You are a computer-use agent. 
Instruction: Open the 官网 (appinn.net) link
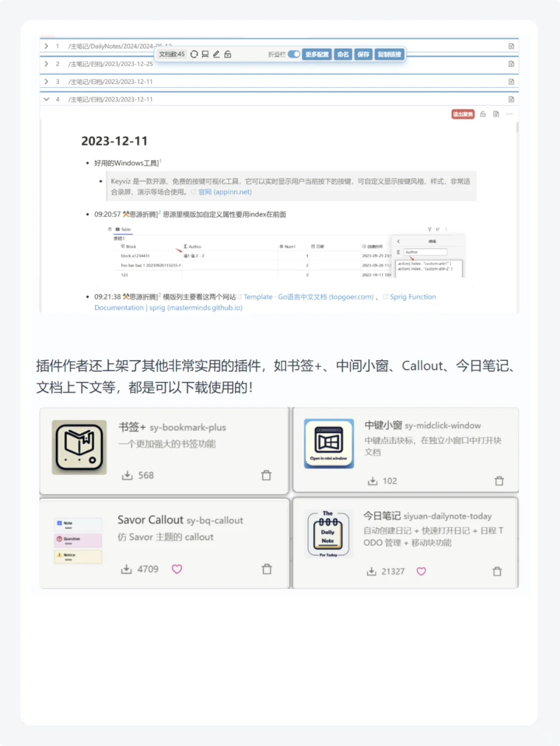225,192
